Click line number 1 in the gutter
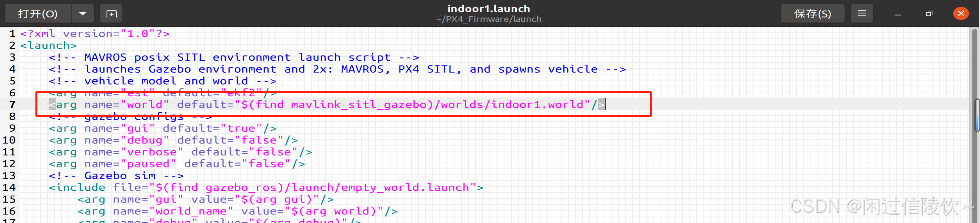980x223 pixels. click(x=12, y=34)
